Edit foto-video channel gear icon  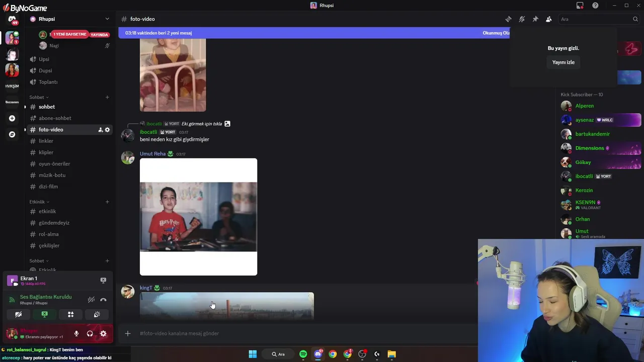coord(107,130)
